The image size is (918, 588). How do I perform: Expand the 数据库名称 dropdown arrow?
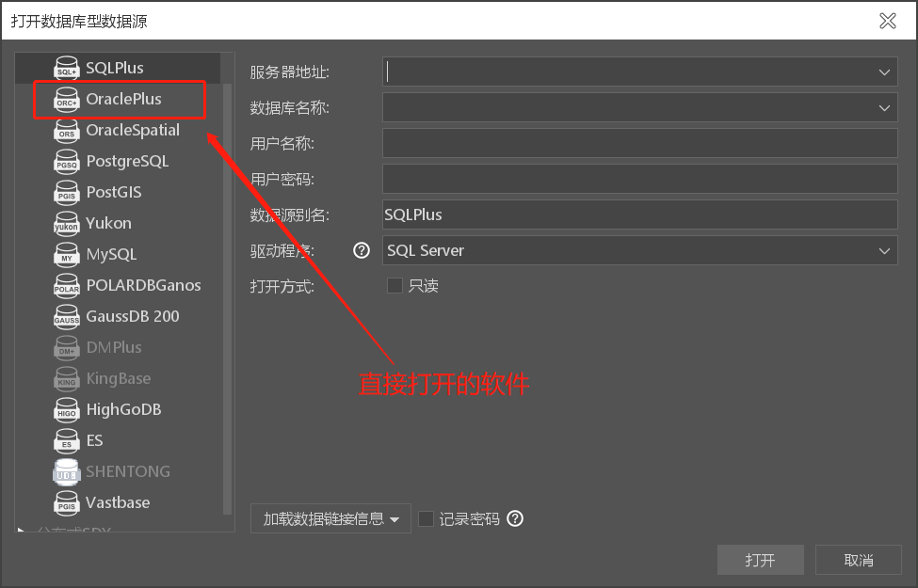pos(884,107)
